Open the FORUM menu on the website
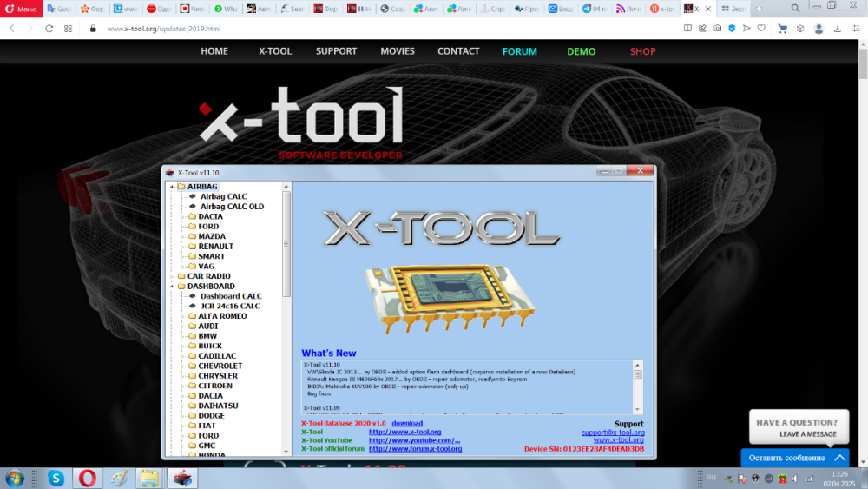This screenshot has height=489, width=868. click(x=519, y=51)
